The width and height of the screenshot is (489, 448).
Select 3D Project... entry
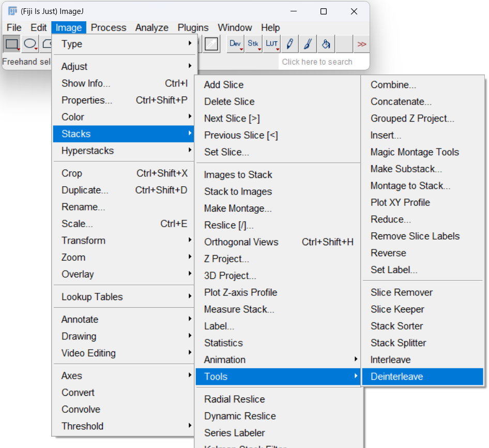point(278,276)
